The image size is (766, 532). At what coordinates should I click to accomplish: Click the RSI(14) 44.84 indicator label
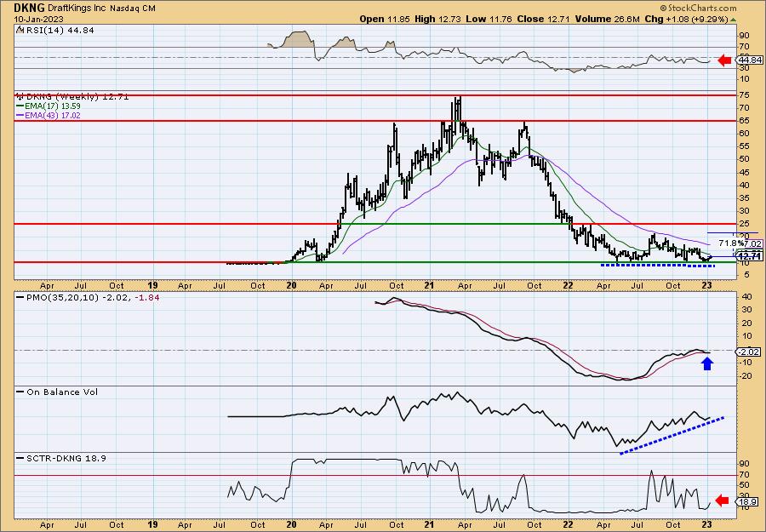59,31
